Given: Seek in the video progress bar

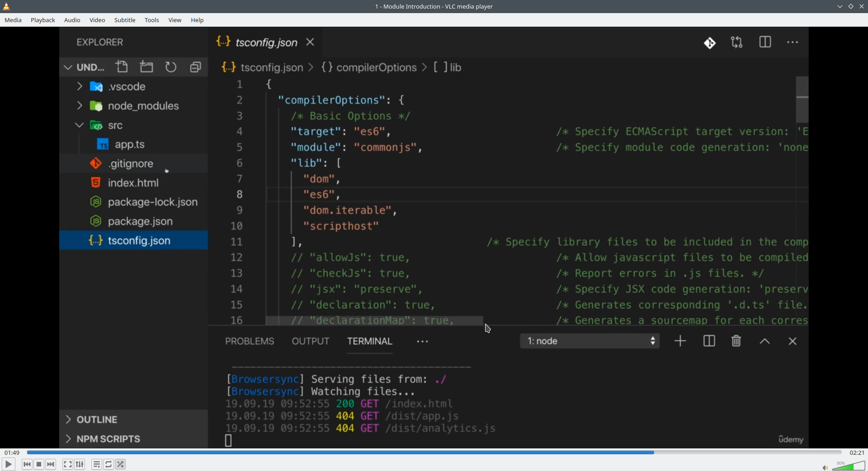Looking at the screenshot, I should pos(434,452).
